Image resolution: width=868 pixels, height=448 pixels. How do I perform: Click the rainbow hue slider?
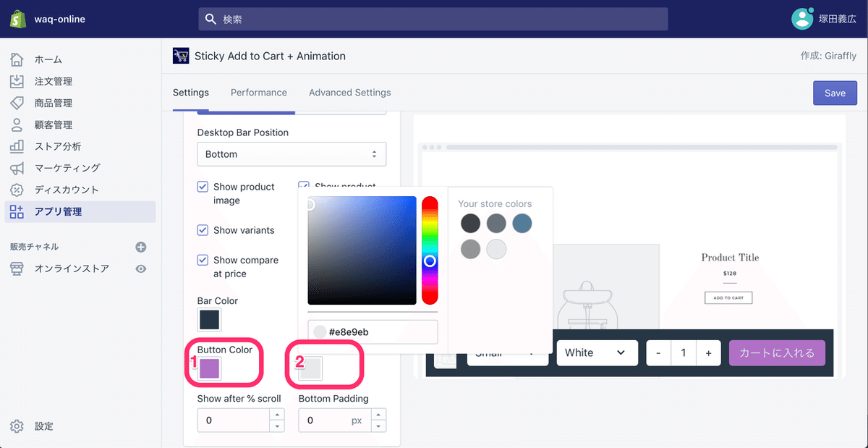(x=430, y=250)
